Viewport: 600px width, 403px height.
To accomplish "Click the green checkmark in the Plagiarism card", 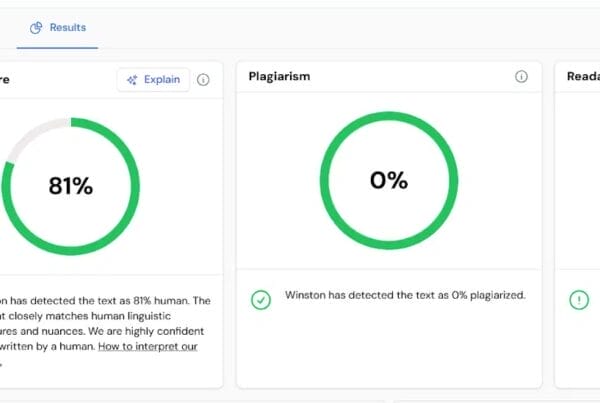I will [261, 299].
